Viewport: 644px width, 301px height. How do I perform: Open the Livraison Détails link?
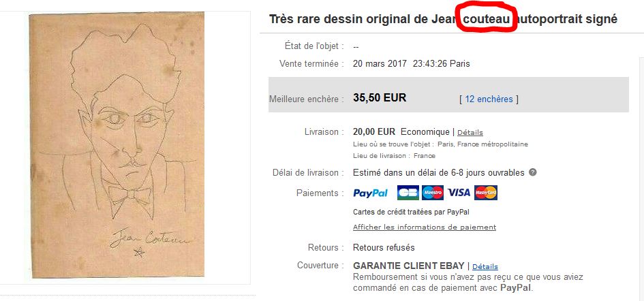[470, 133]
